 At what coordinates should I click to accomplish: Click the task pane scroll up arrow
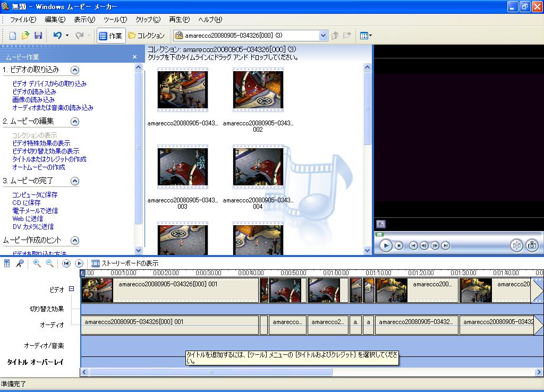coord(139,67)
